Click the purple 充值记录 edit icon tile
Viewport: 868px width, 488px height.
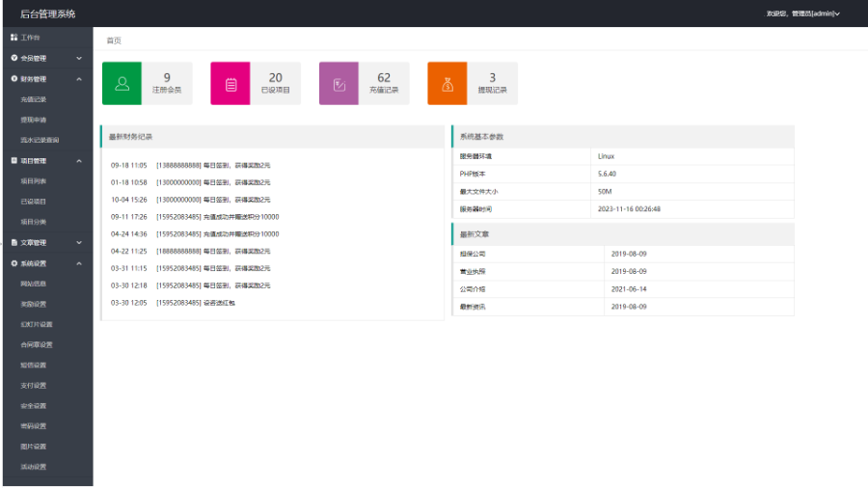click(339, 84)
